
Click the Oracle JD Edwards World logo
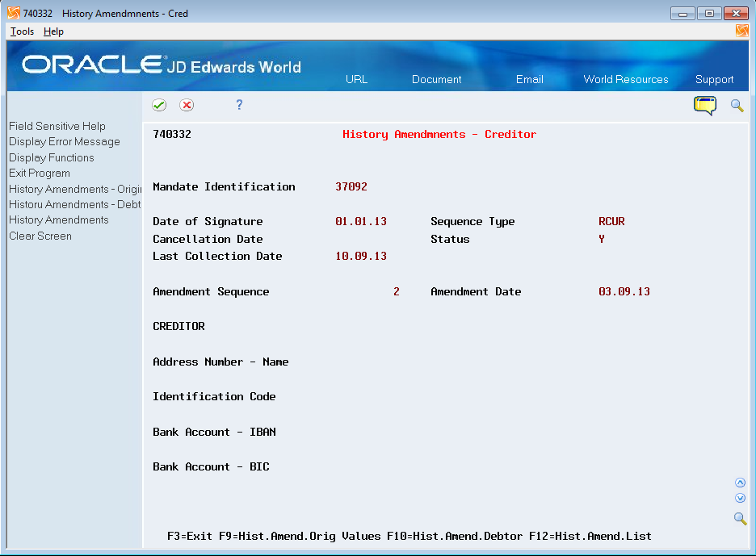tap(162, 65)
